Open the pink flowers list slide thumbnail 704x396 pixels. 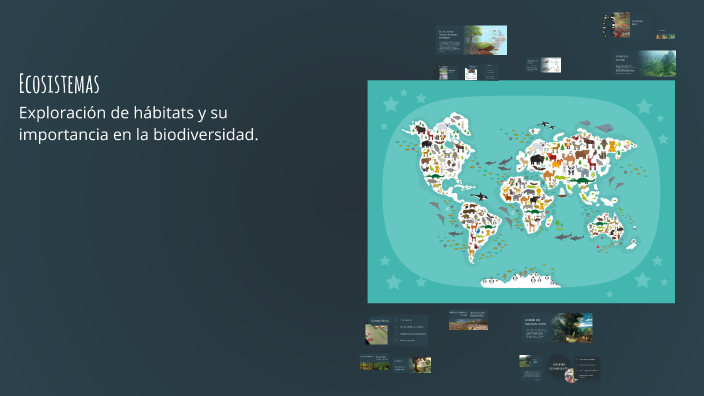point(396,330)
